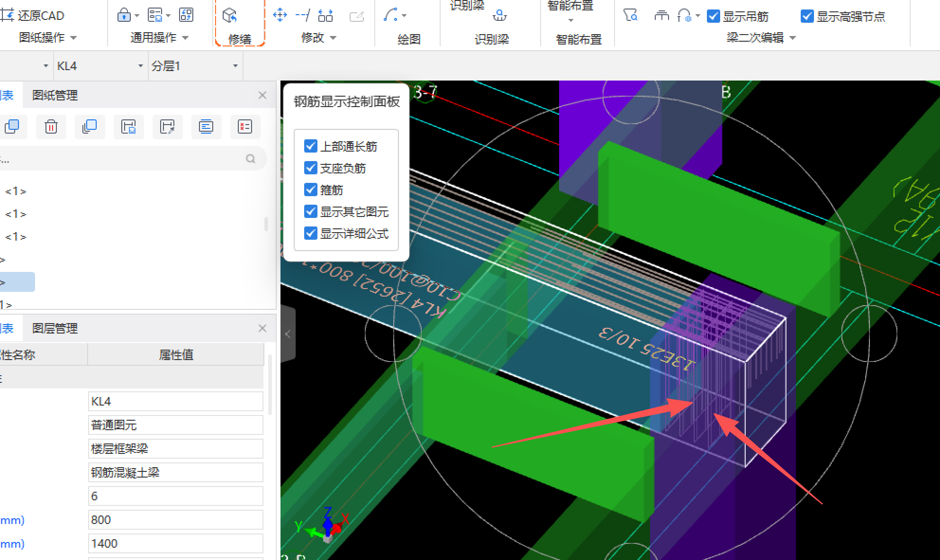940x560 pixels.
Task: Select the move tool in 修改 group
Action: [280, 15]
